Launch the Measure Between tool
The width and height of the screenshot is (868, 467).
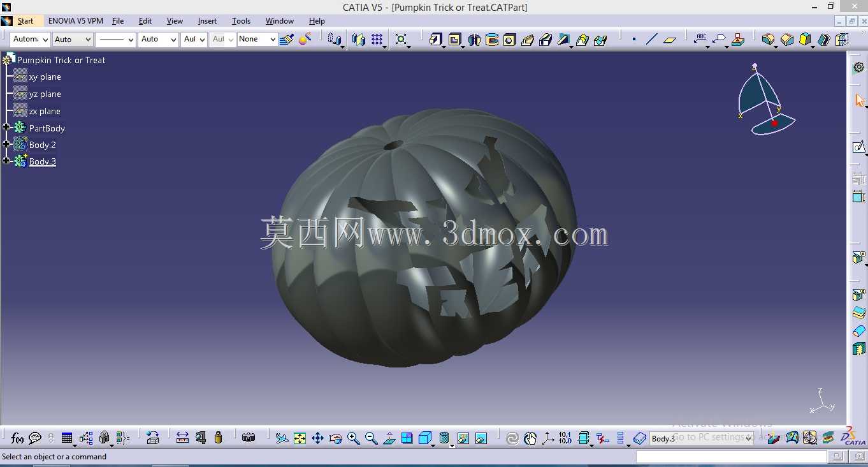click(x=182, y=438)
